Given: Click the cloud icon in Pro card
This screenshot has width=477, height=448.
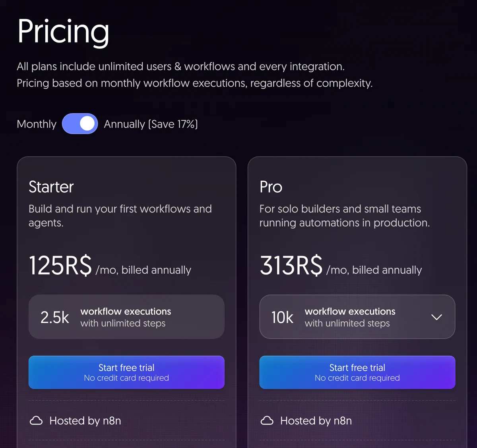Looking at the screenshot, I should [x=267, y=421].
